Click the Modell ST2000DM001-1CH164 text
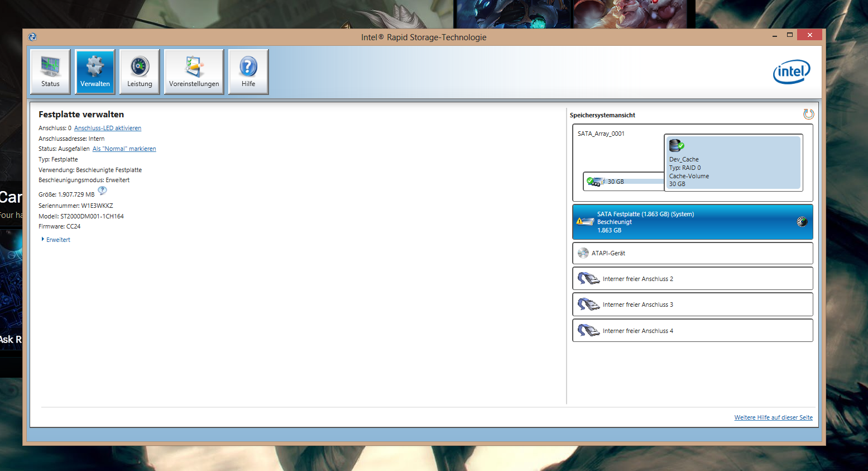The width and height of the screenshot is (868, 471). tap(81, 216)
